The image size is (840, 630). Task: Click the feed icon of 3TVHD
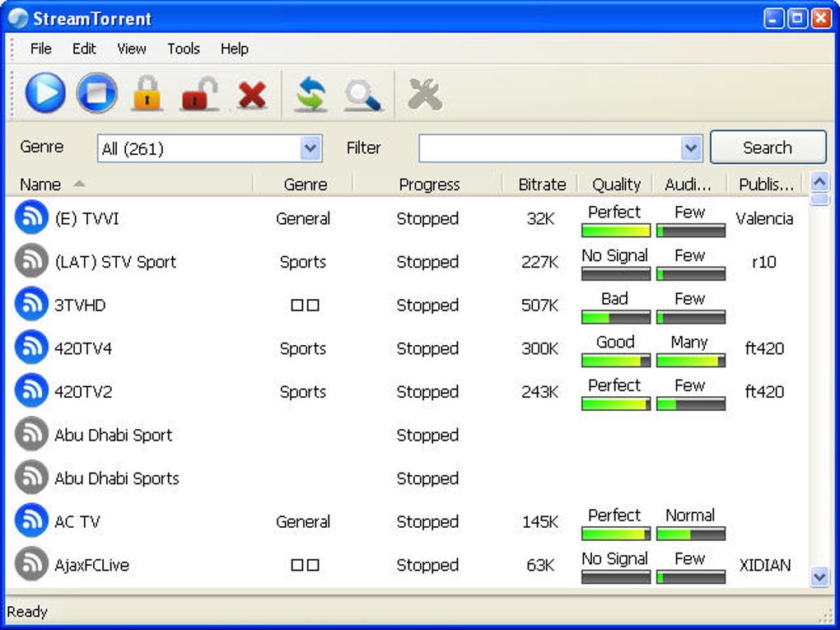pos(31,304)
